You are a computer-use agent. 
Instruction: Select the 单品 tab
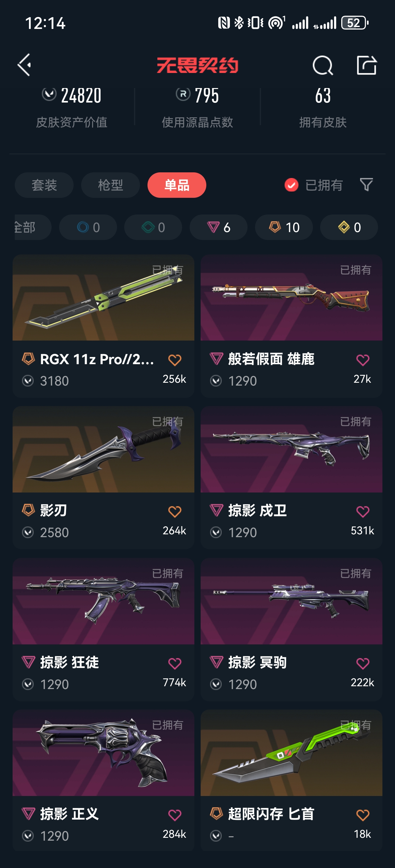point(177,185)
